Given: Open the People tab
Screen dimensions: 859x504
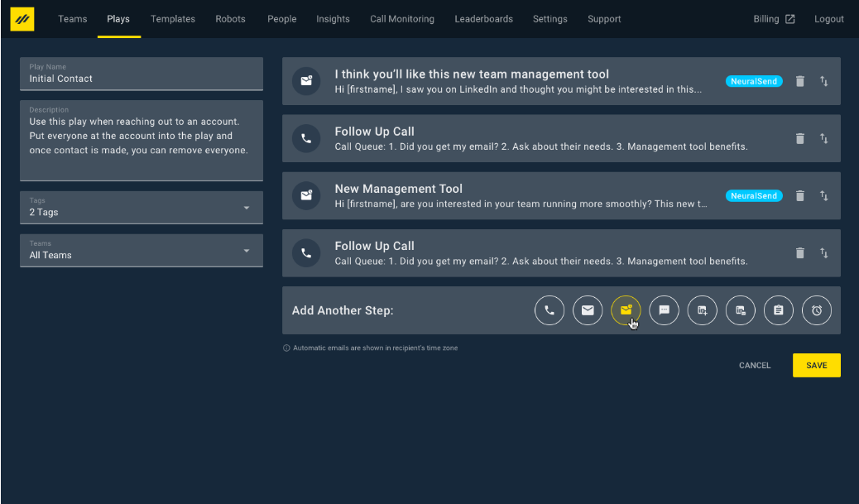Looking at the screenshot, I should (281, 19).
